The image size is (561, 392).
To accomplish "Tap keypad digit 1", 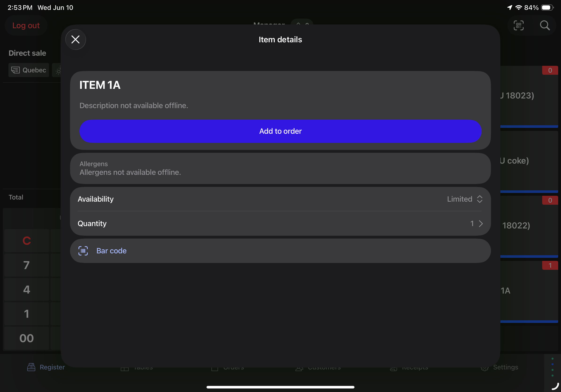I will coord(27,314).
